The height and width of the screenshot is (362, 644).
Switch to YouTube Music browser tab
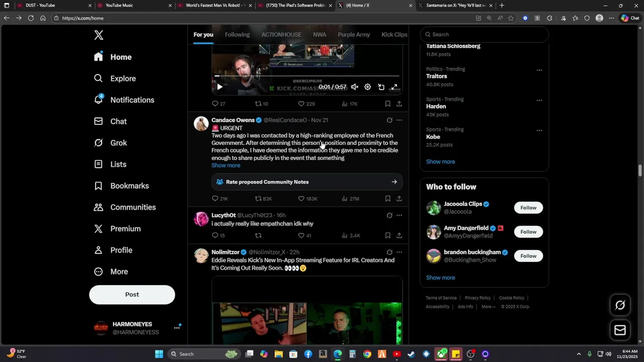pos(134,6)
